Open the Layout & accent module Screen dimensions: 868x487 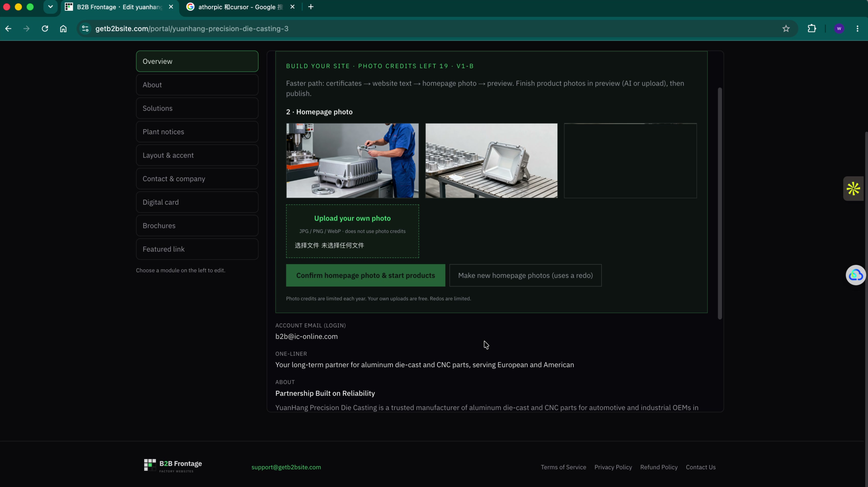197,155
